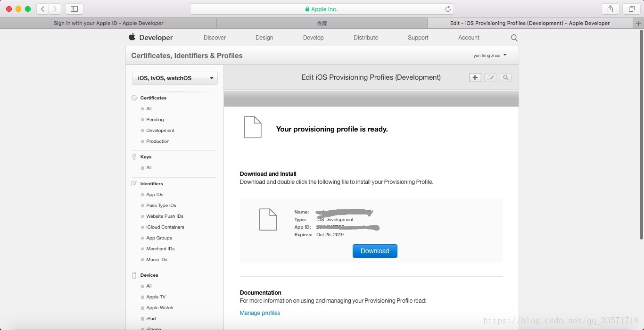
Task: Open the Account menu
Action: [469, 38]
